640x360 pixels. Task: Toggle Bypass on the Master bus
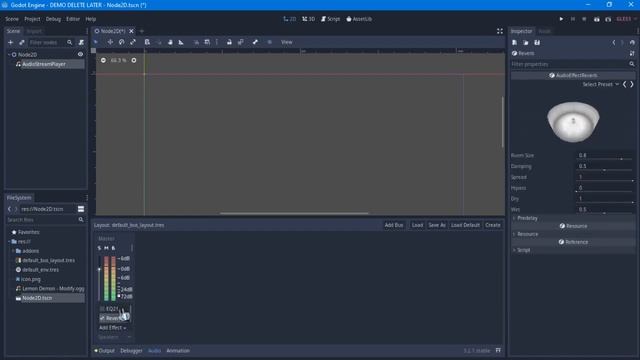(113, 248)
